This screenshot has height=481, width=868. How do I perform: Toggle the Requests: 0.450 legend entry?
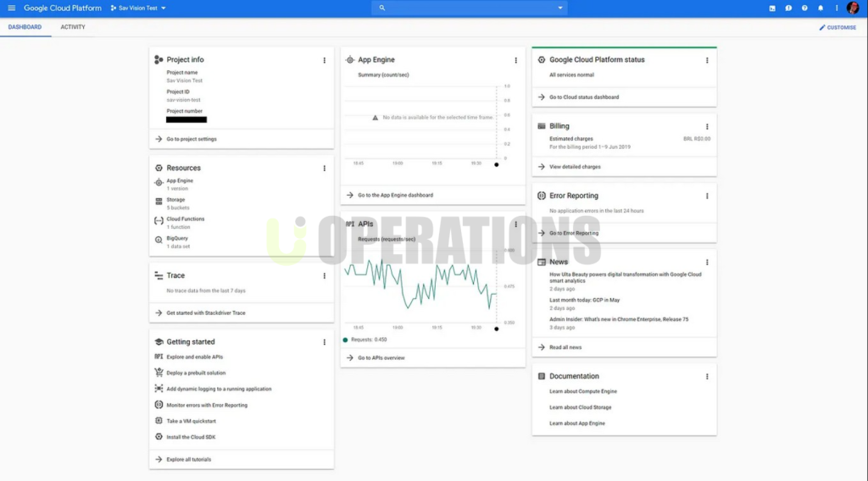point(364,340)
